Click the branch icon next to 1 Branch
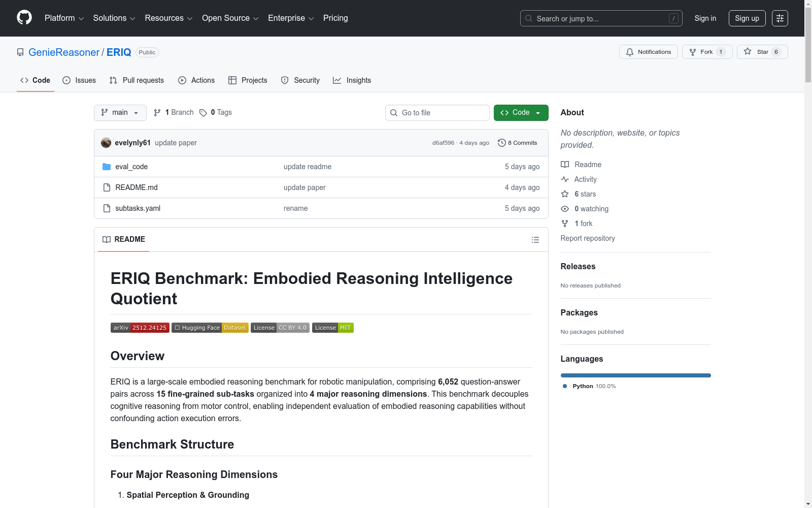This screenshot has width=812, height=508. pos(157,113)
